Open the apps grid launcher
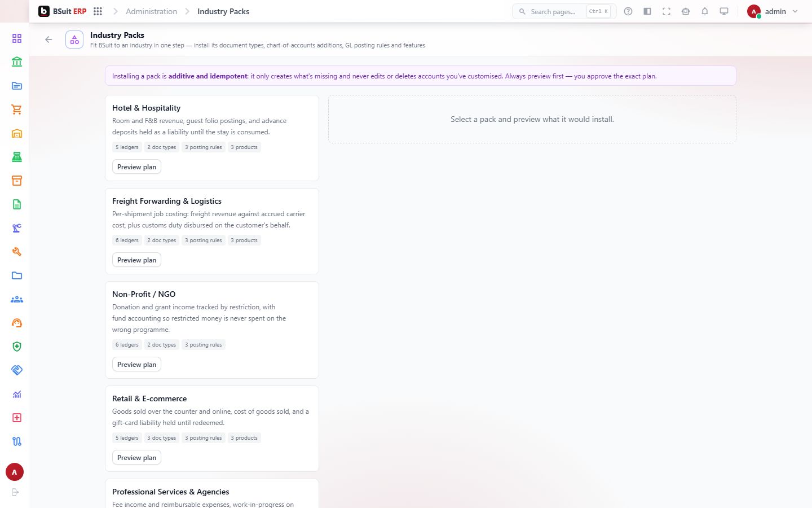 click(x=98, y=11)
